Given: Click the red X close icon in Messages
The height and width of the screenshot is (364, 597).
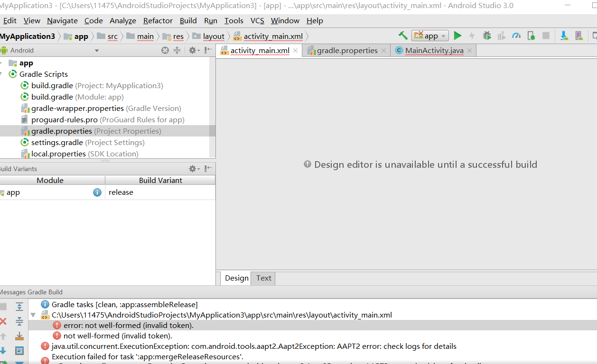Looking at the screenshot, I should pyautogui.click(x=3, y=321).
